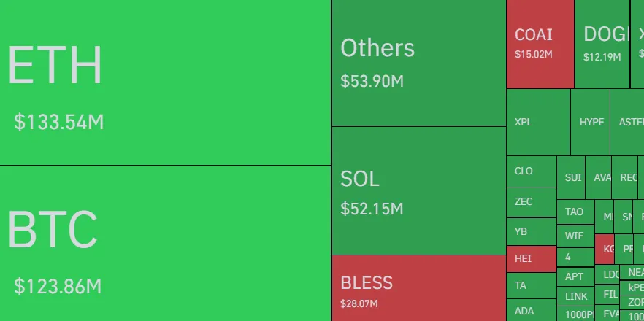Click the CLO tile
This screenshot has width=644, height=321.
tap(531, 171)
